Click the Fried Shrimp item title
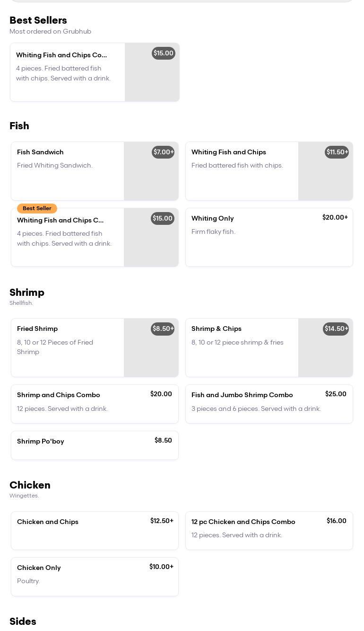The width and height of the screenshot is (364, 631). pos(37,329)
